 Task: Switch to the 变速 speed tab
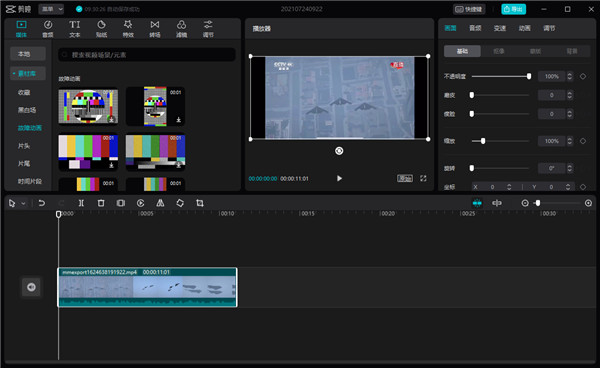tap(500, 28)
